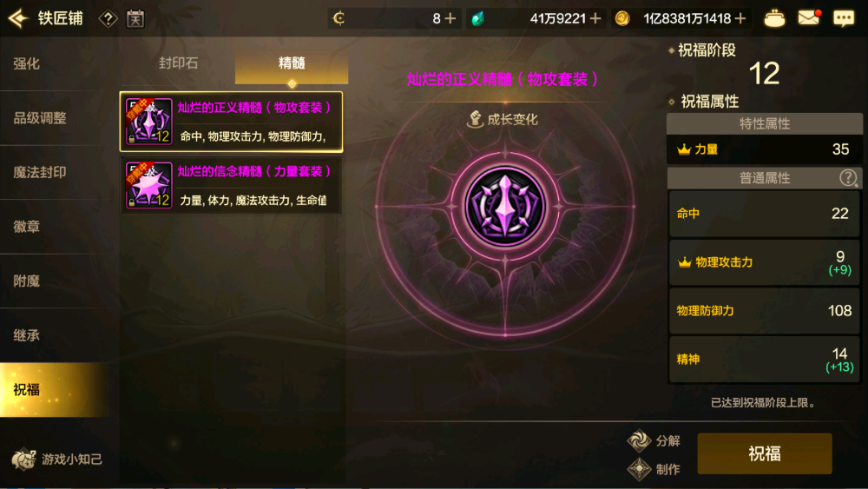Open the chat bubble icon
Viewport: 868px width, 489px height.
[844, 19]
